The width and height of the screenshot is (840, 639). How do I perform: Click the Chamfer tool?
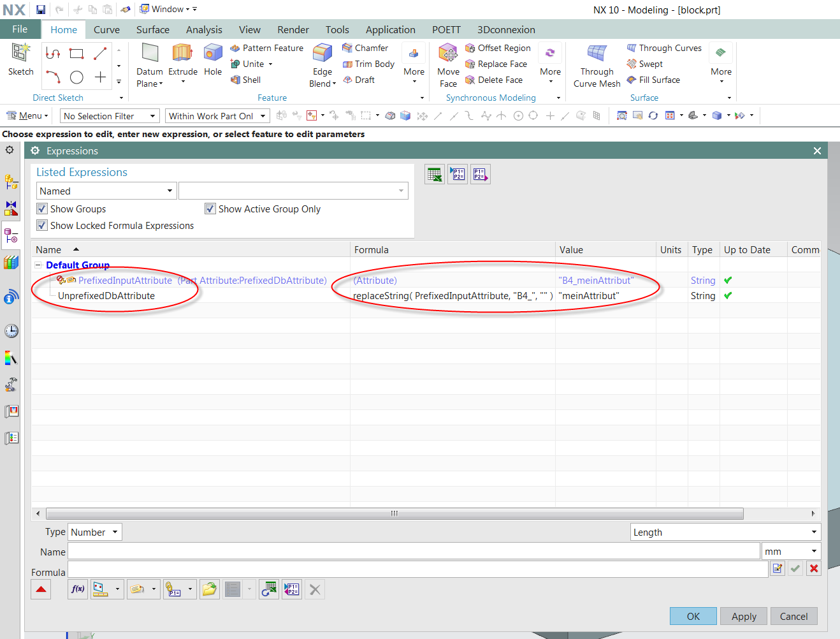tap(365, 48)
